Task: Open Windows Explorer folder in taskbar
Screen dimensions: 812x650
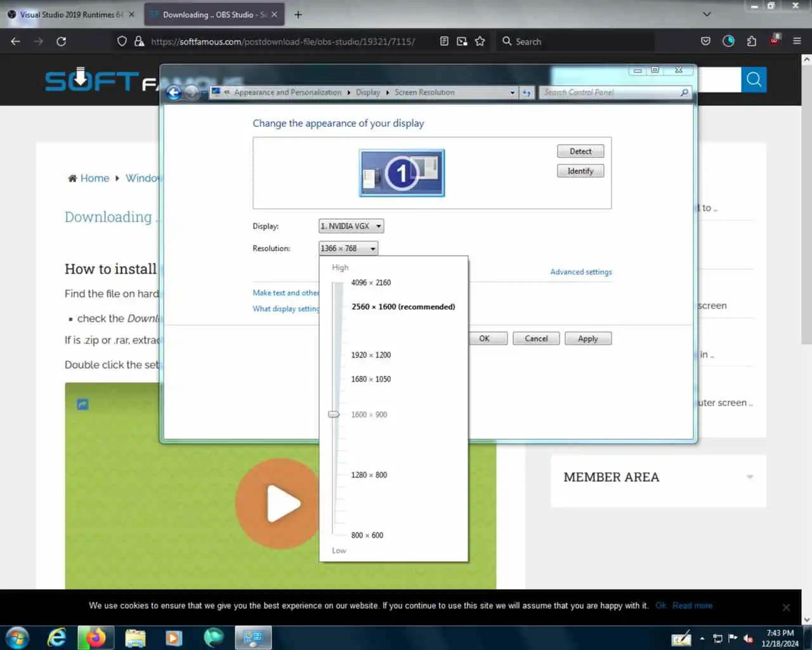Action: point(135,637)
